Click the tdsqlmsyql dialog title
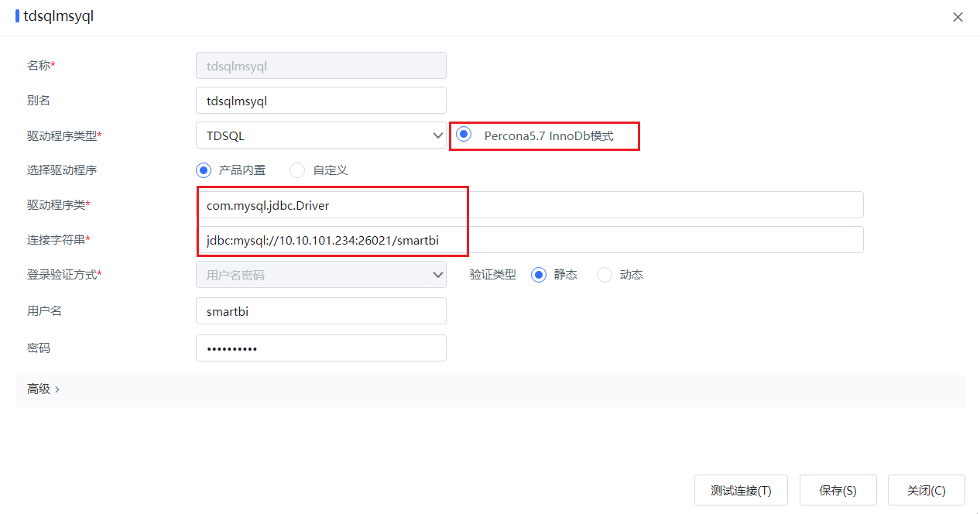980x514 pixels. 59,16
